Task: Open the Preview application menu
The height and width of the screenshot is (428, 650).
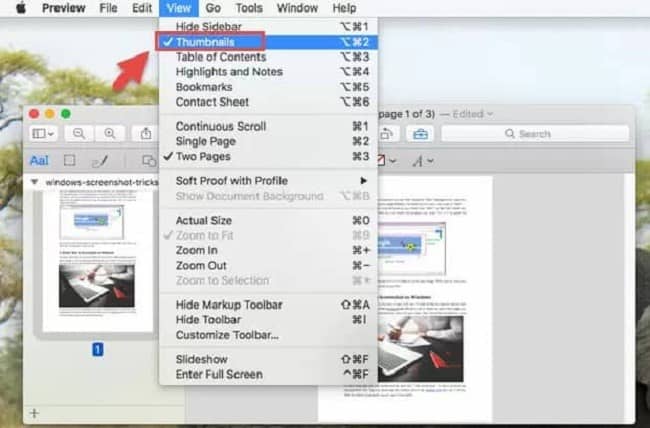Action: pyautogui.click(x=64, y=8)
